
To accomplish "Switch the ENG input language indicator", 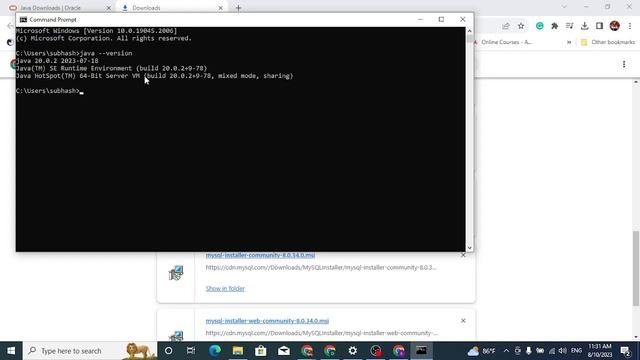I will point(576,351).
